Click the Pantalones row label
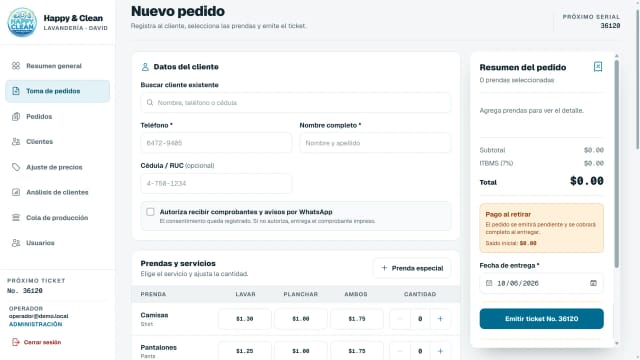Image resolution: width=640 pixels, height=360 pixels. point(158,347)
